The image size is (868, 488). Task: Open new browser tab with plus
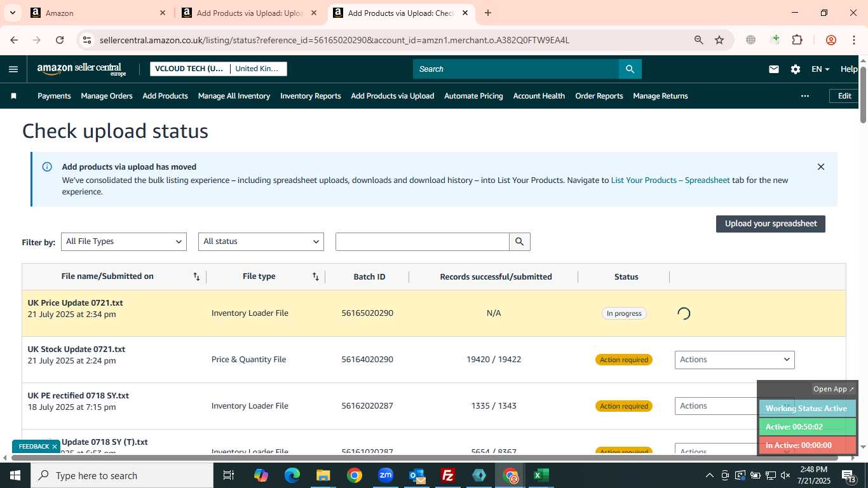[x=487, y=13]
